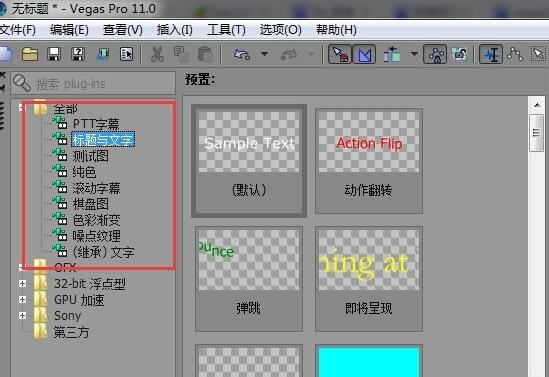Click the presets vertical scrollbar thumb

click(537, 133)
